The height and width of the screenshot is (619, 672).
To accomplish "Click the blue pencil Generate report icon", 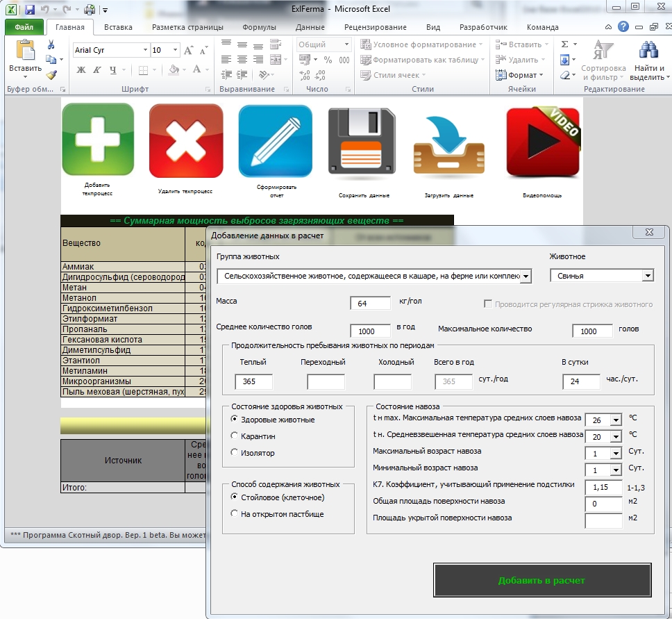I will 276,141.
